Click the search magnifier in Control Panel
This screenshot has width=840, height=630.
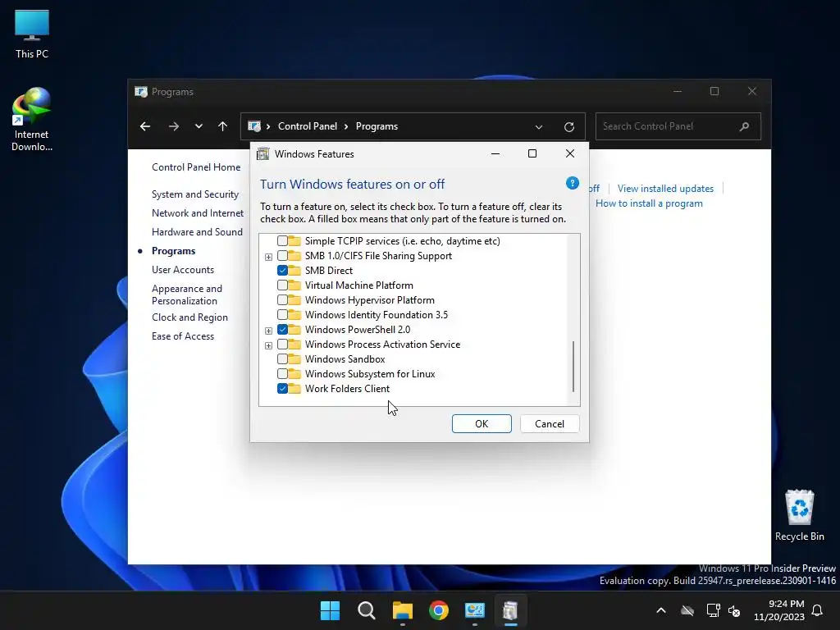(x=744, y=126)
